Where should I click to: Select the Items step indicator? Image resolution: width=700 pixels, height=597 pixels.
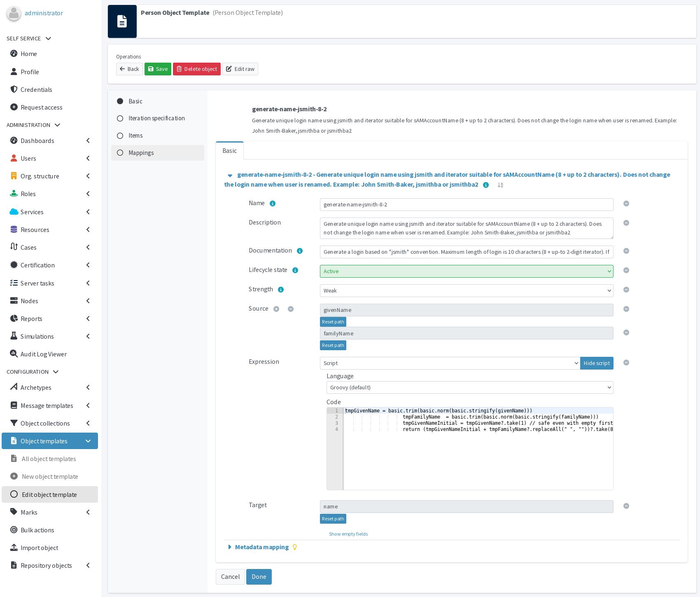[x=120, y=135]
